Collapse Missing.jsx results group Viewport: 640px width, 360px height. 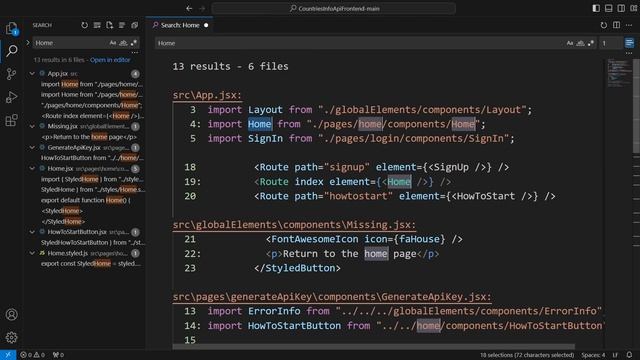click(32, 126)
